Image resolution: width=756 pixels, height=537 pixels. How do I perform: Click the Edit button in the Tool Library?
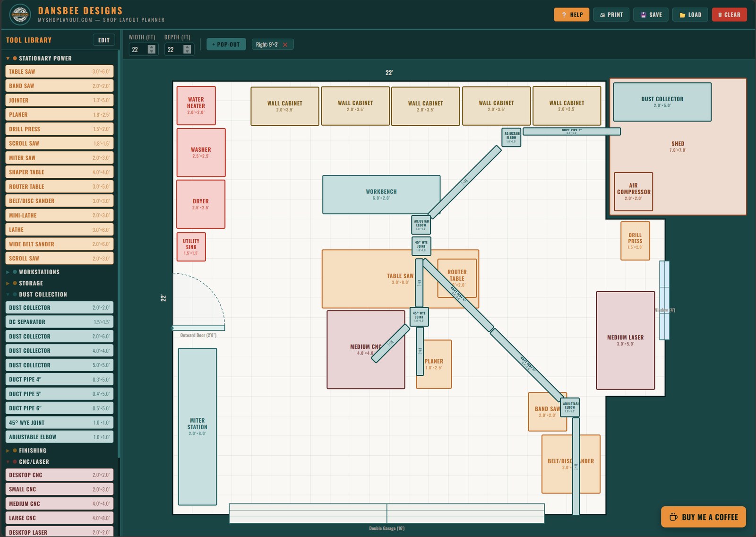pos(103,40)
